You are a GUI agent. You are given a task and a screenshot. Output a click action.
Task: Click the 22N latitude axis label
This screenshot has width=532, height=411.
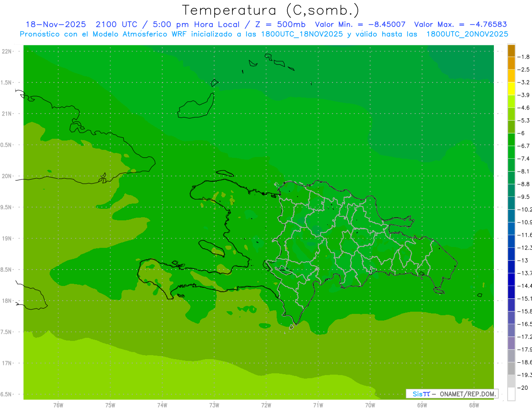tap(7, 51)
